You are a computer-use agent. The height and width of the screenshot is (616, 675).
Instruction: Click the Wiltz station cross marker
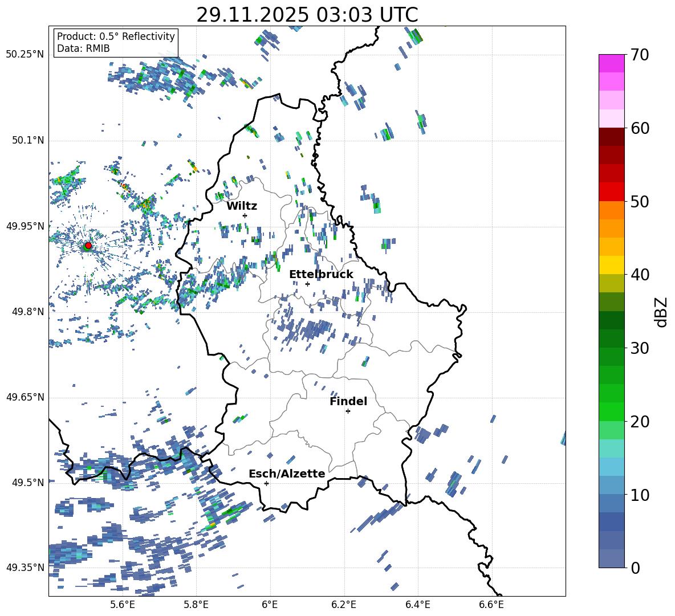[x=245, y=215]
